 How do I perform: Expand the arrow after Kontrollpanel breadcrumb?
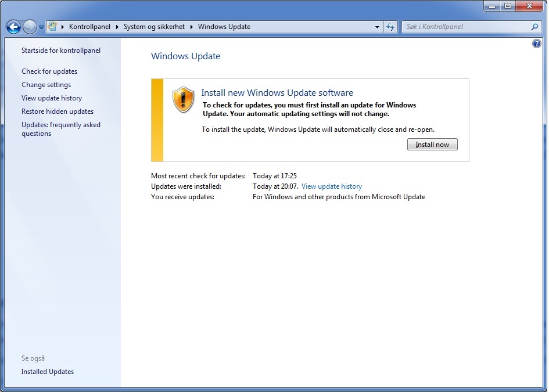coord(117,27)
